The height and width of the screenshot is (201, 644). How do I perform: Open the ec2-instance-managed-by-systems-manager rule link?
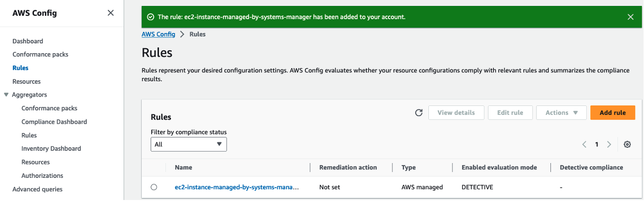237,187
